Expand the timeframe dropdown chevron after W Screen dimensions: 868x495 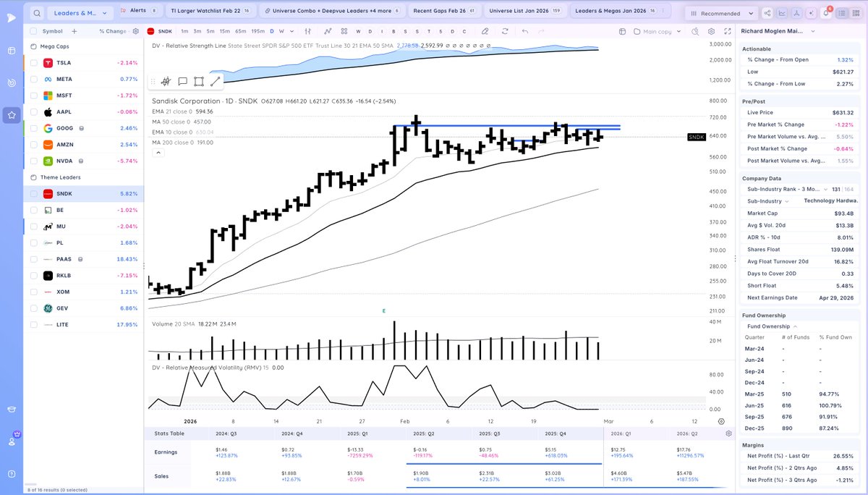[x=292, y=31]
